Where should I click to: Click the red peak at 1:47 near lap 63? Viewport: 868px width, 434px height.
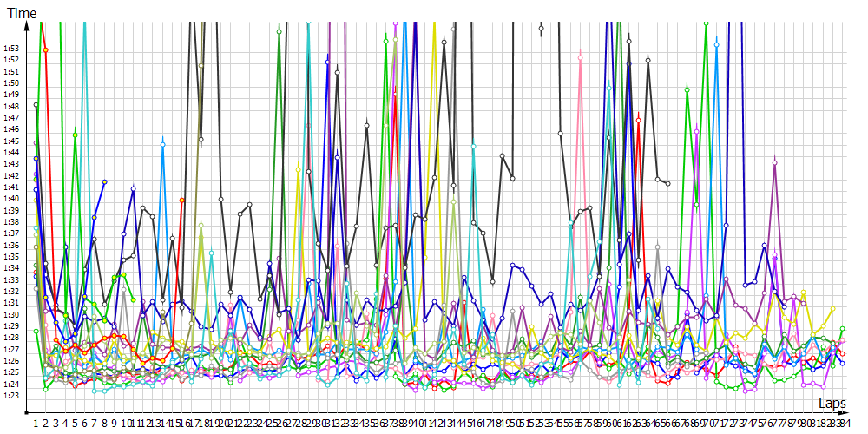[638, 120]
